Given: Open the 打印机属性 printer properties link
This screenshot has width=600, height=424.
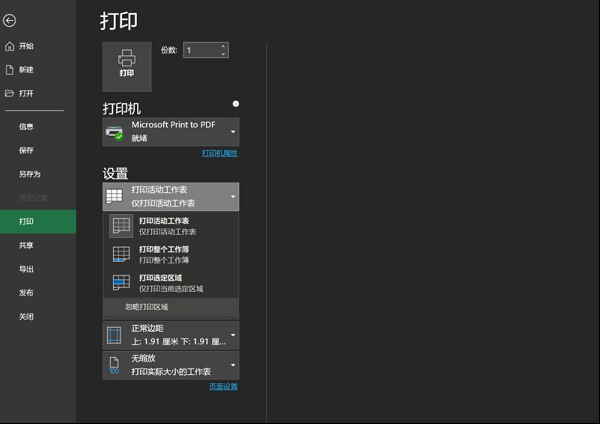Looking at the screenshot, I should tap(220, 153).
